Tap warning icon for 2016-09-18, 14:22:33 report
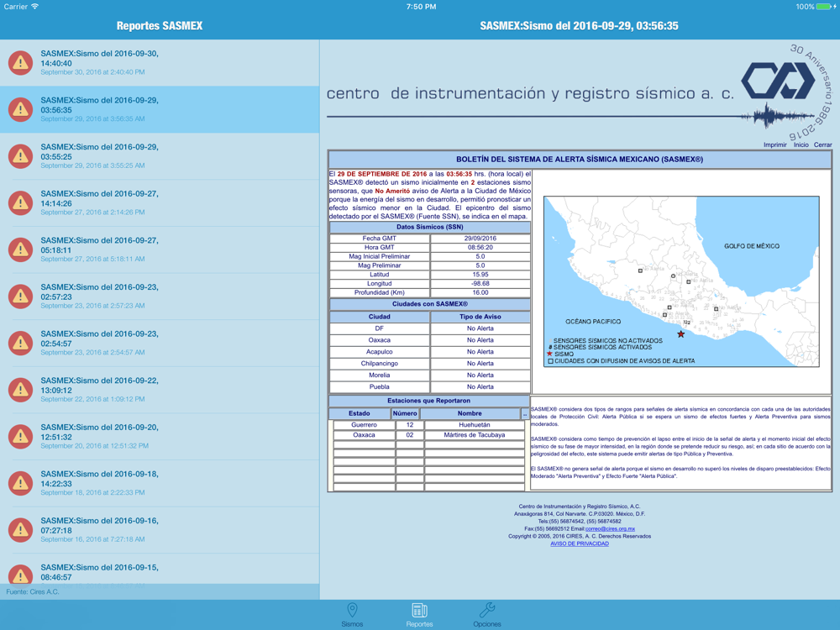840x630 pixels. tap(20, 483)
